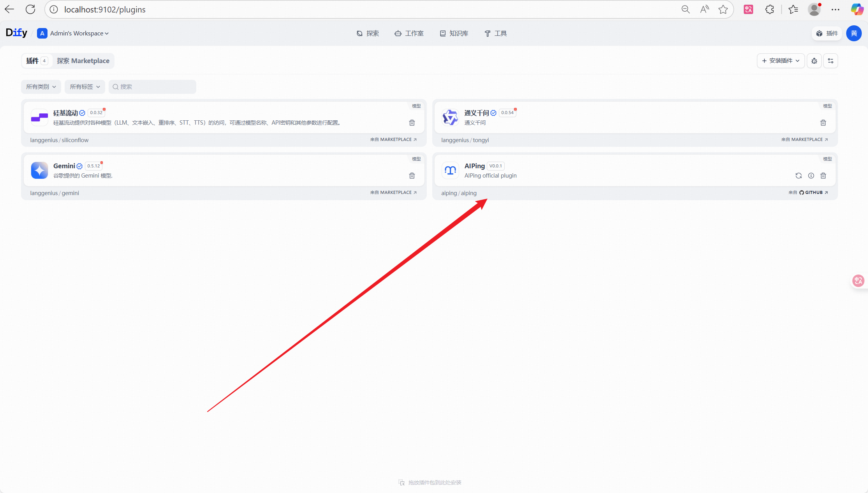Delete the 硅基流动 plugin with the trash icon
The height and width of the screenshot is (493, 868).
pos(412,123)
